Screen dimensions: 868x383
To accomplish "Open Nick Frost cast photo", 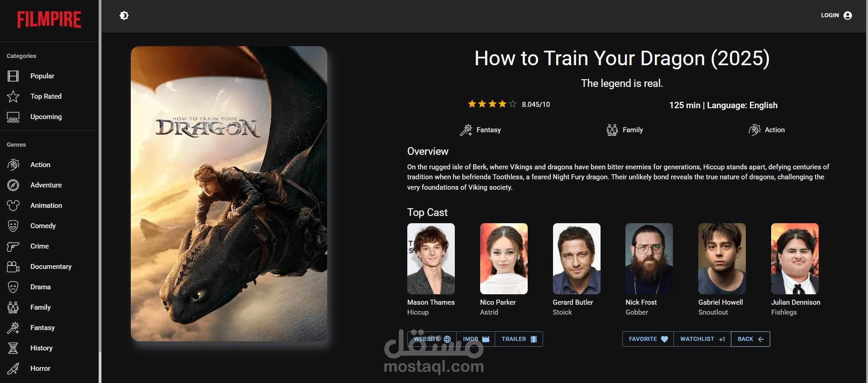I will pos(649,259).
